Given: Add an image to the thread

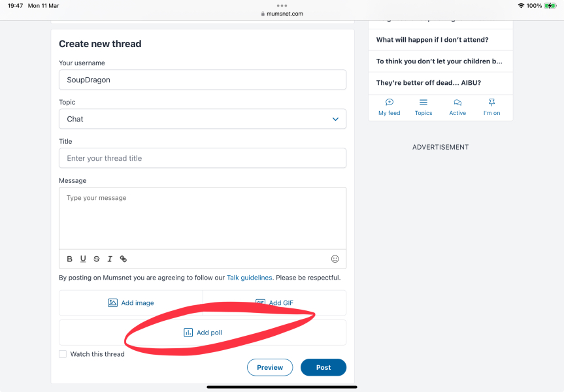Looking at the screenshot, I should point(131,302).
